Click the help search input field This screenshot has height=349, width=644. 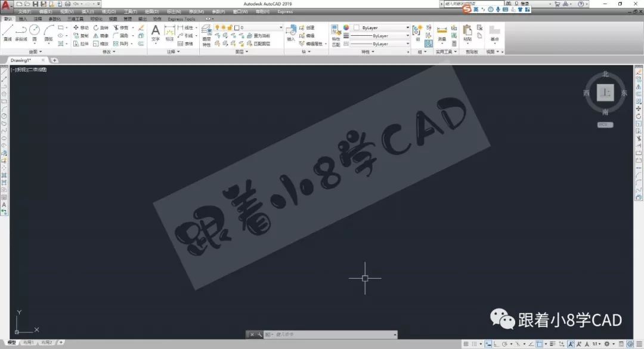tap(473, 4)
